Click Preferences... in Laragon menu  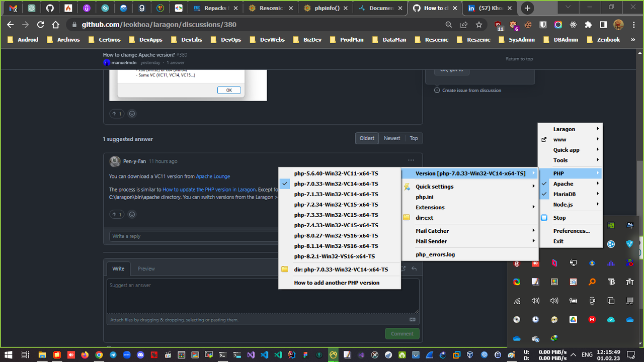click(571, 231)
